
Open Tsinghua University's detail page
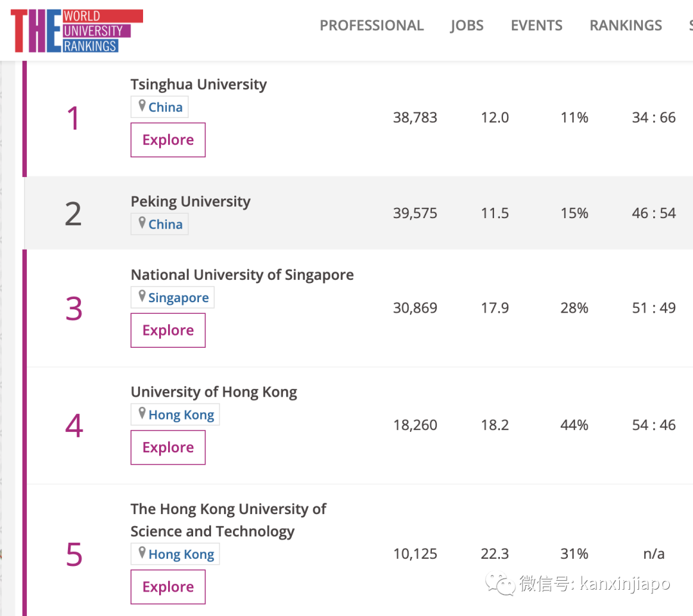[198, 84]
